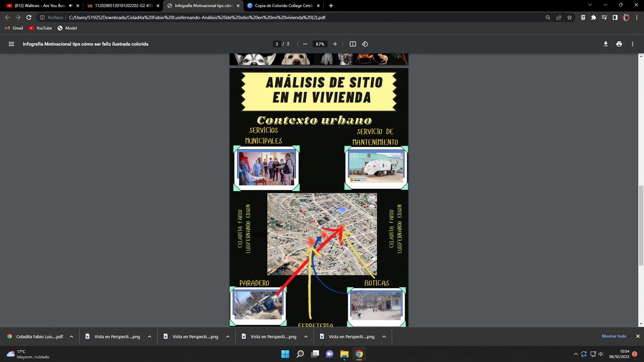644x362 pixels.
Task: Open the PDF sidebar menu icon
Action: point(11,44)
